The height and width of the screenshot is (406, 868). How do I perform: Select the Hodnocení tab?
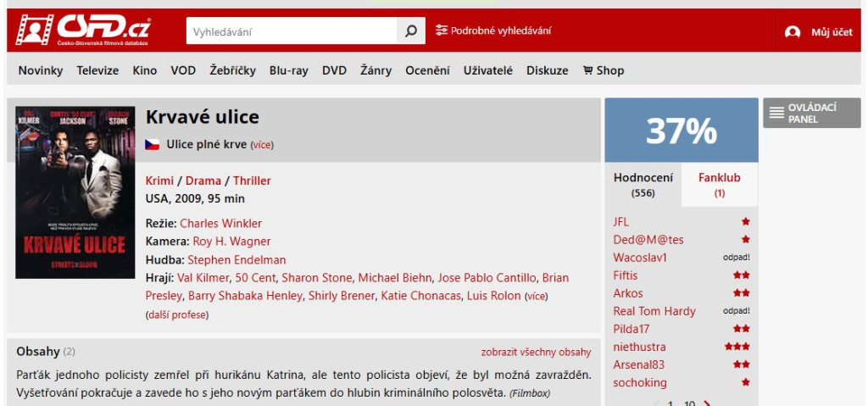click(643, 185)
